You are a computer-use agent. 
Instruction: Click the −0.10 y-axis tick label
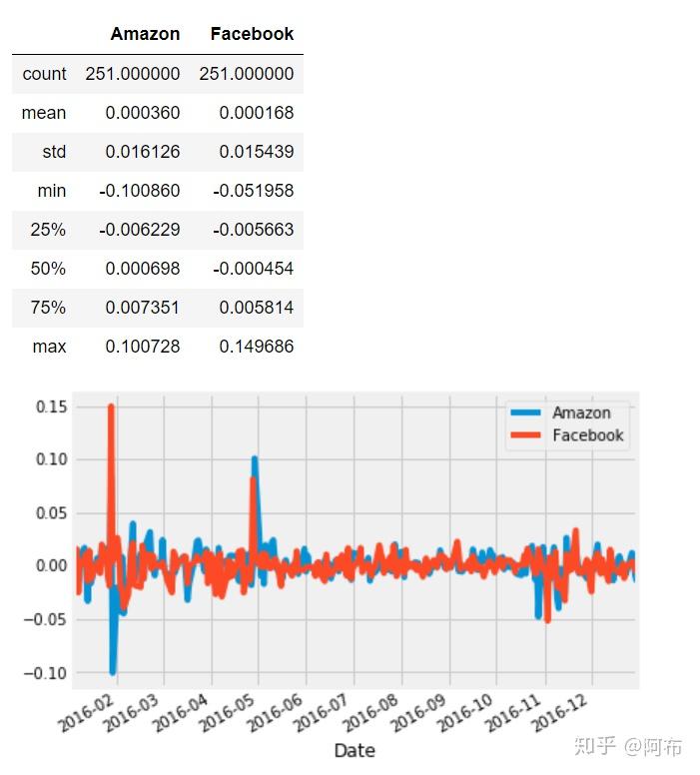pos(45,673)
